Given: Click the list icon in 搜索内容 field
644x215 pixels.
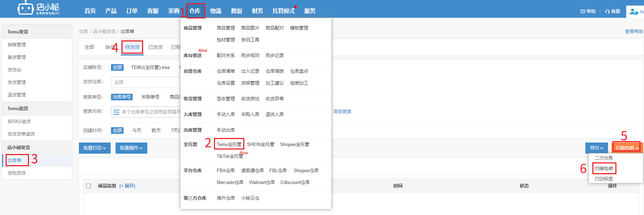Looking at the screenshot, I should (117, 112).
